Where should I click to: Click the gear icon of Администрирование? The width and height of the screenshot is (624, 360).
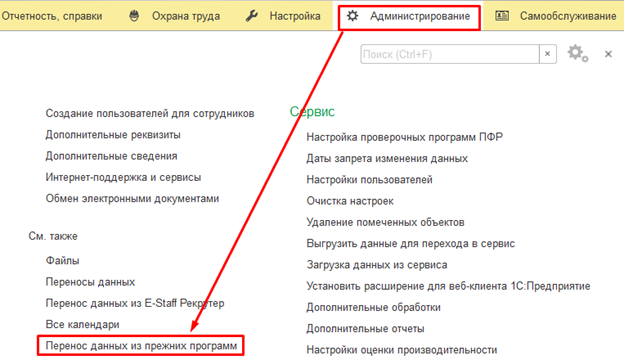click(352, 16)
